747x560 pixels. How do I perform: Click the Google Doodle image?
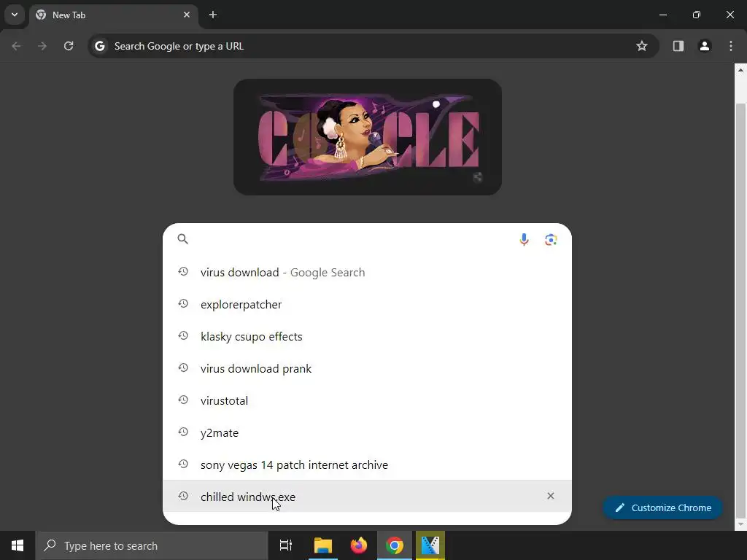pyautogui.click(x=368, y=136)
